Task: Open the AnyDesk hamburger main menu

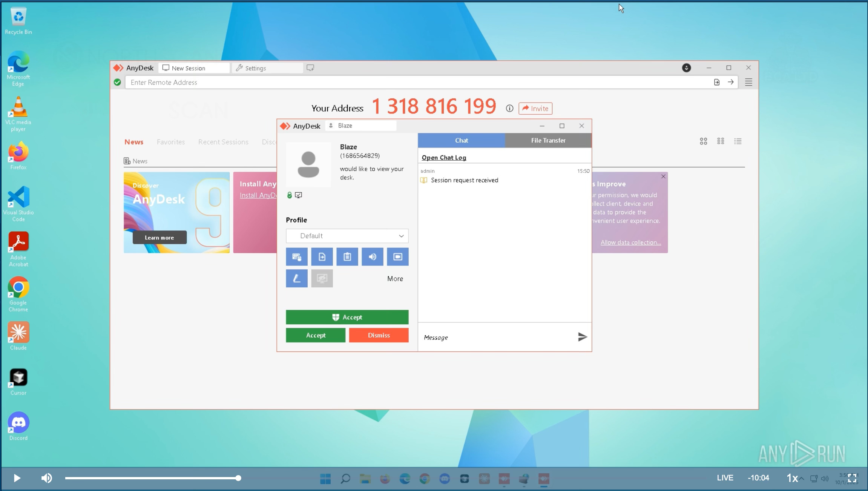Action: (748, 82)
